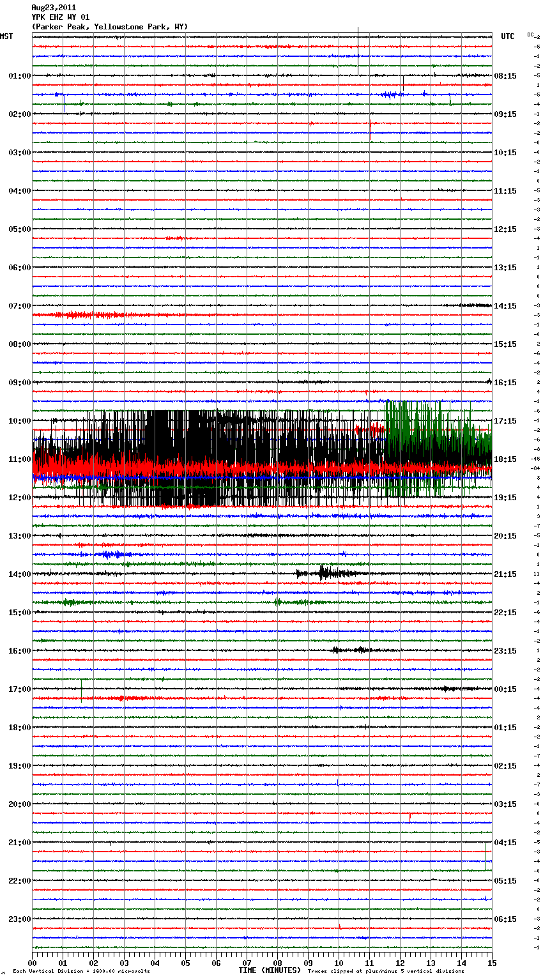Select the 10:00 MST hour label
This screenshot has width=543, height=980.
pyautogui.click(x=20, y=421)
